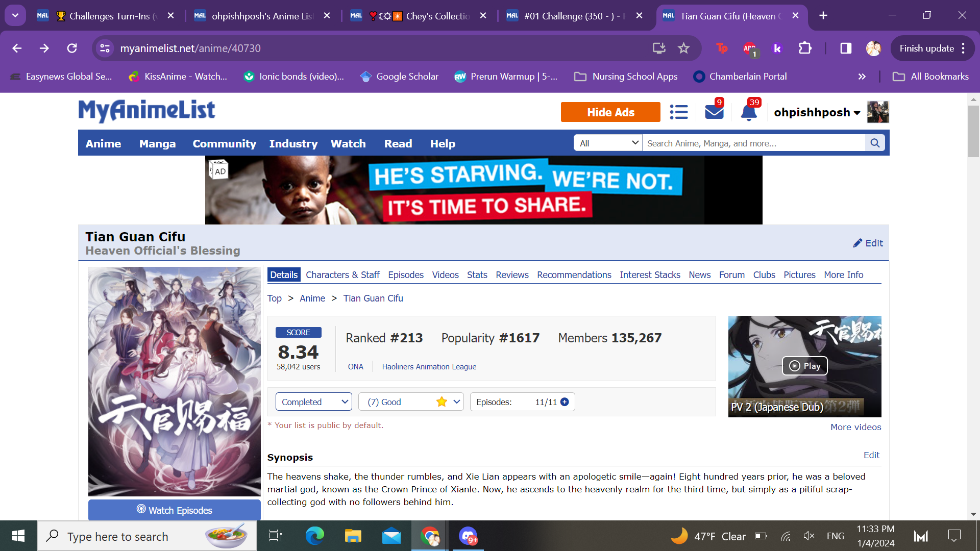Open the notifications bell icon

point(749,112)
